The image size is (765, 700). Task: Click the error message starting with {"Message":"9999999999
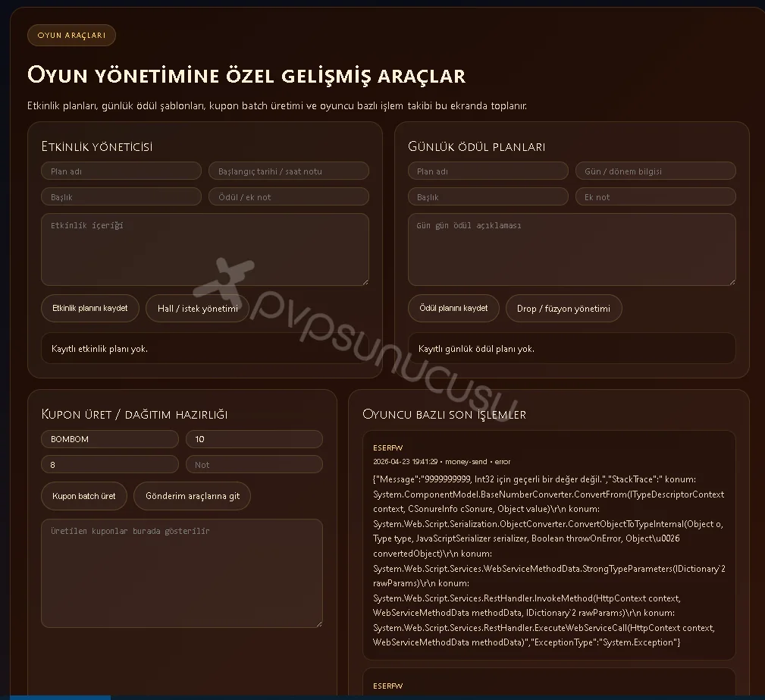click(x=549, y=560)
